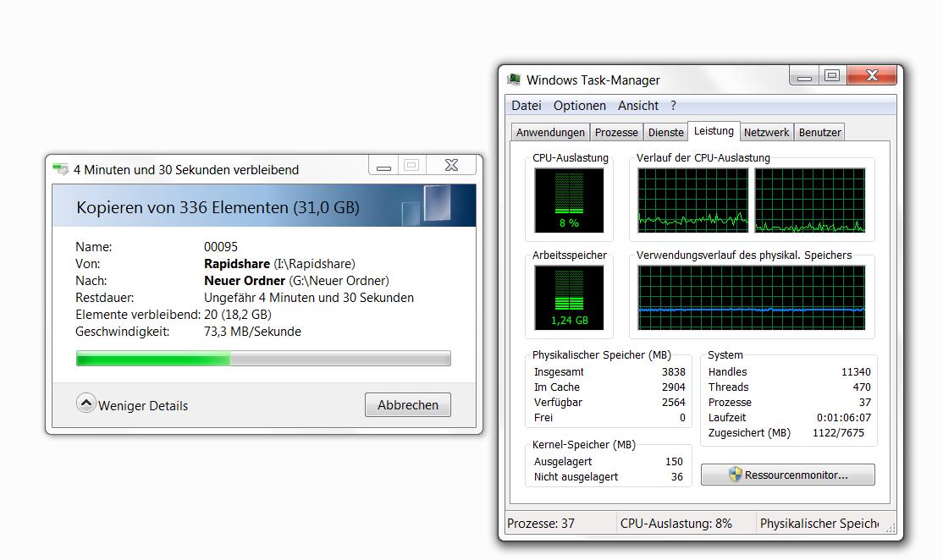Click the Nicht ausgelagert value 36
The width and height of the screenshot is (943, 560).
point(677,476)
